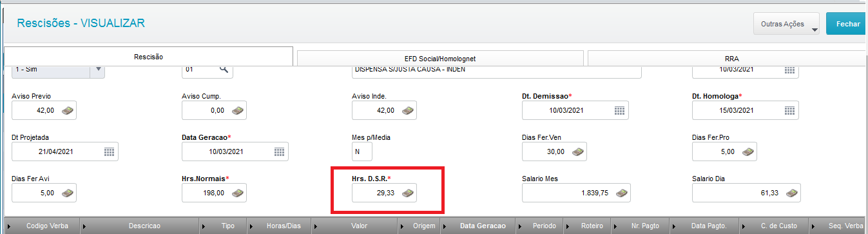The image size is (868, 234).
Task: Open calendar icon beside top 10/03/2021 date
Action: point(789,70)
